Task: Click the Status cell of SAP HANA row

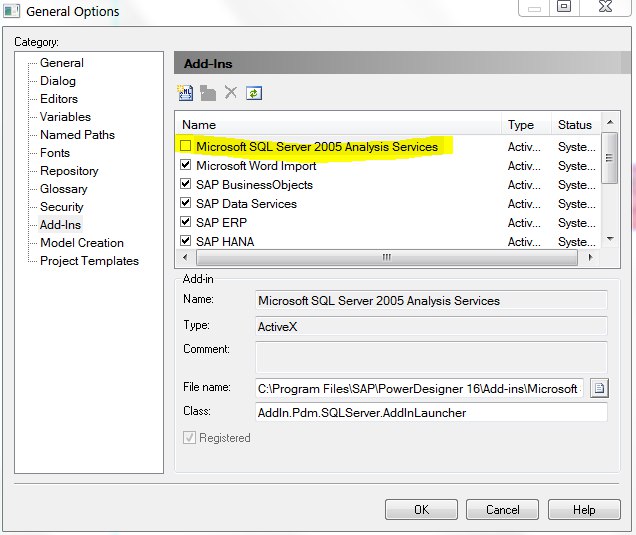Action: click(576, 242)
